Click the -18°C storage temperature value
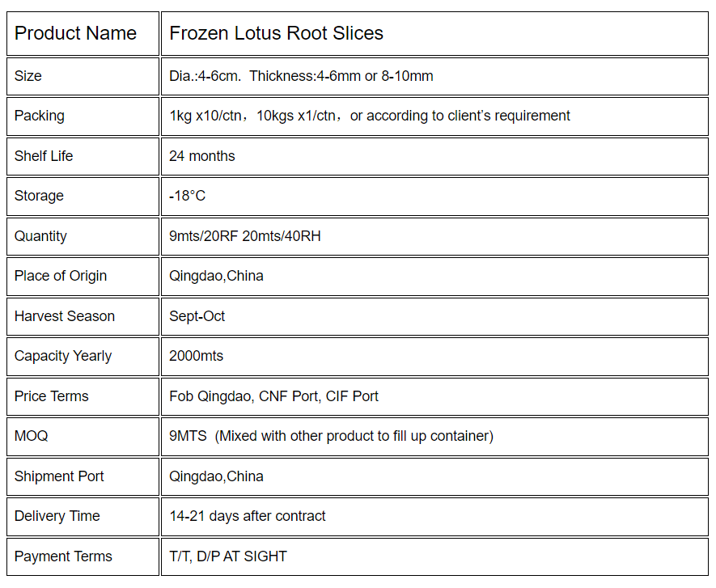Screen dimensions: 716x588 pos(188,196)
